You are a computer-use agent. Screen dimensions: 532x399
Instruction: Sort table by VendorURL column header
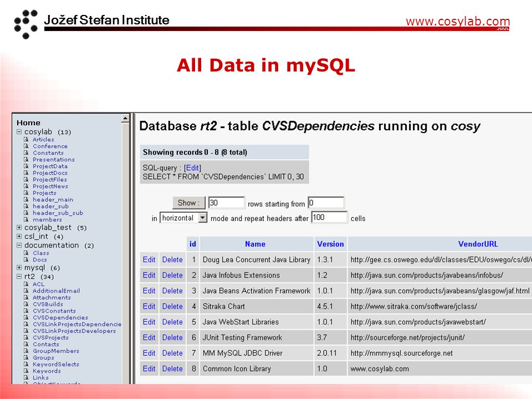pos(478,244)
